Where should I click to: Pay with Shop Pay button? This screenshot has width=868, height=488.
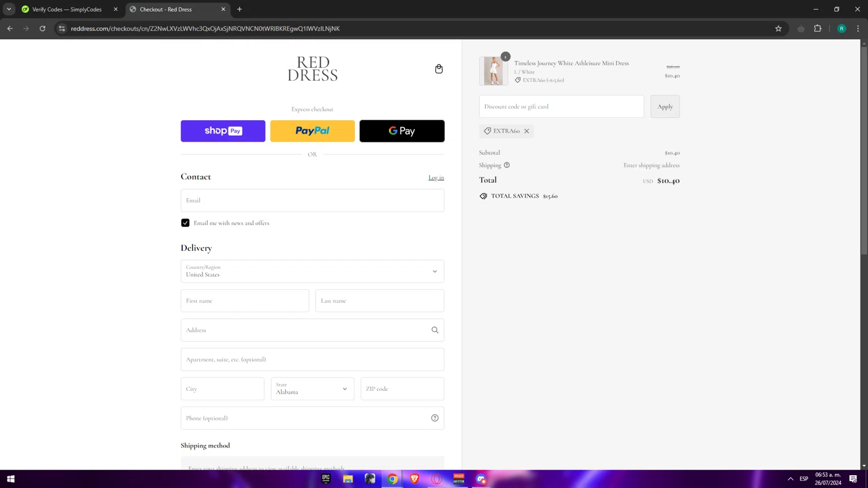pos(223,131)
